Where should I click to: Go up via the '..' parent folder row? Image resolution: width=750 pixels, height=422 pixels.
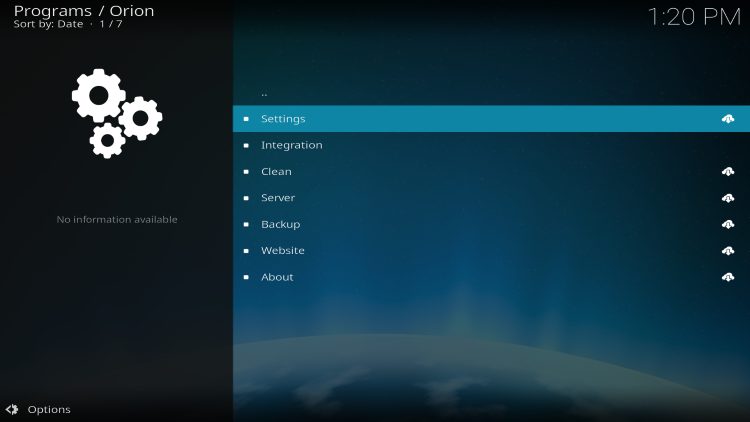point(491,93)
